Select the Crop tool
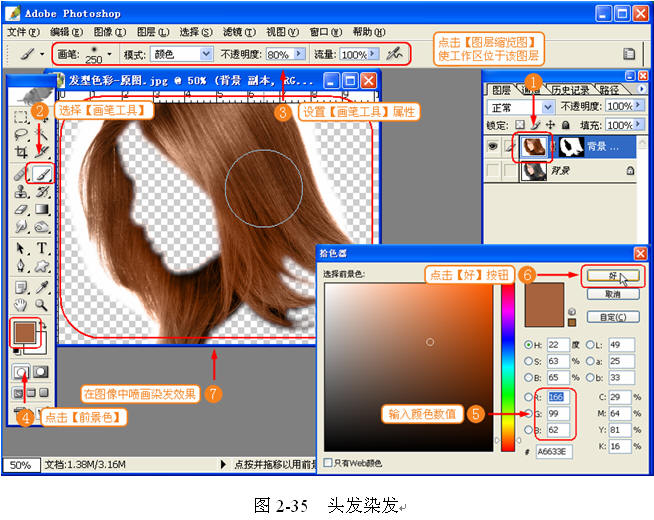The height and width of the screenshot is (520, 654). [x=20, y=152]
